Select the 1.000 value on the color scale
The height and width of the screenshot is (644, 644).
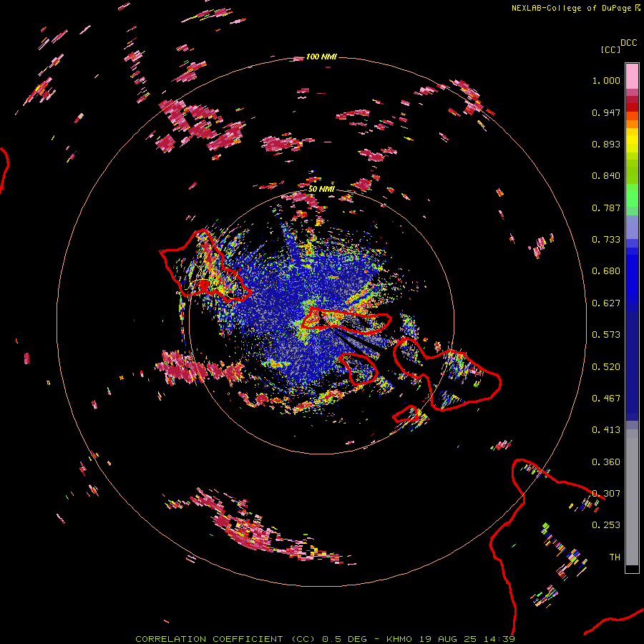point(606,80)
